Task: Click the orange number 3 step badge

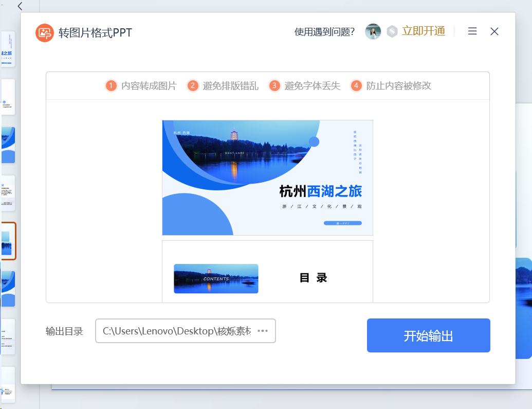Action: [x=274, y=85]
